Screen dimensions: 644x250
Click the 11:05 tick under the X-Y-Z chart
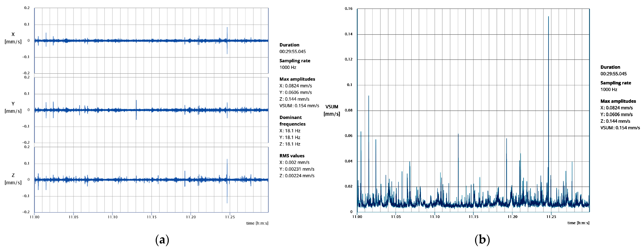point(73,217)
